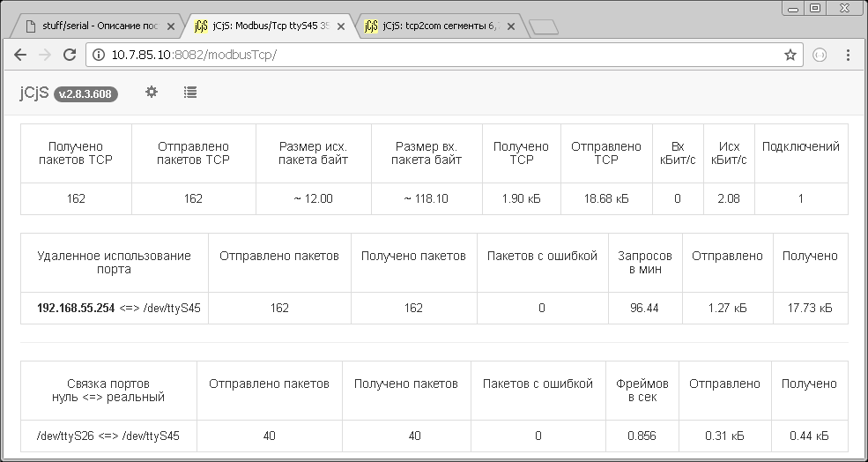The image size is (868, 462).
Task: Click the extension icon beside bookmark star
Action: (820, 55)
